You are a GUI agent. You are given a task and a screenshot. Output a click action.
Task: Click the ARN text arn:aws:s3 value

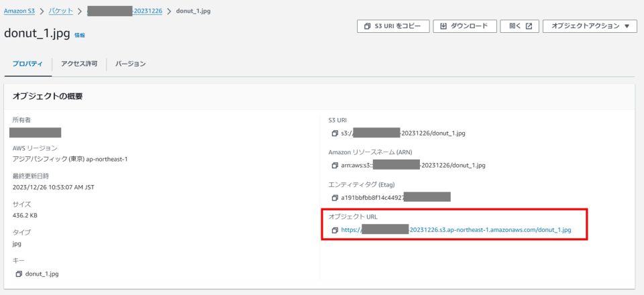tap(413, 165)
